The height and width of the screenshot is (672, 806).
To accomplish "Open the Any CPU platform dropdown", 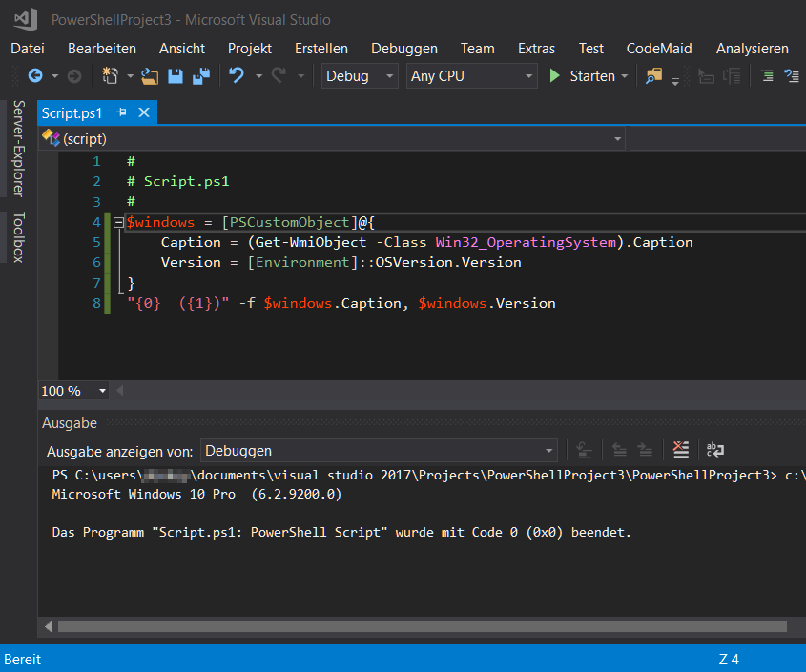I will [x=528, y=75].
